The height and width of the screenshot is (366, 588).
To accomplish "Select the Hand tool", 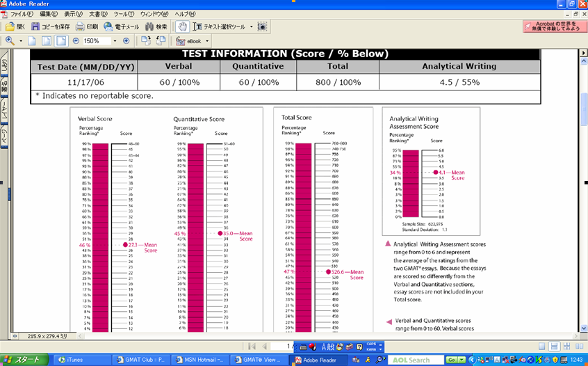I will tap(182, 26).
